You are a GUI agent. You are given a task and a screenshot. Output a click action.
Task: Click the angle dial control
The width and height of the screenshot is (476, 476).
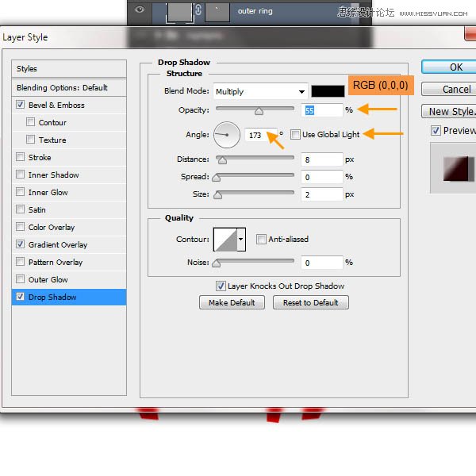tap(227, 135)
